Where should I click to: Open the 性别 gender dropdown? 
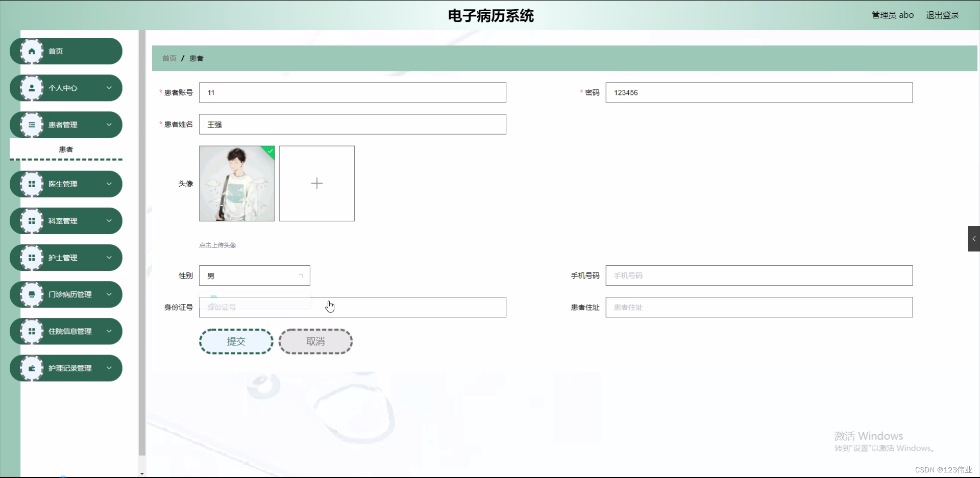[255, 275]
